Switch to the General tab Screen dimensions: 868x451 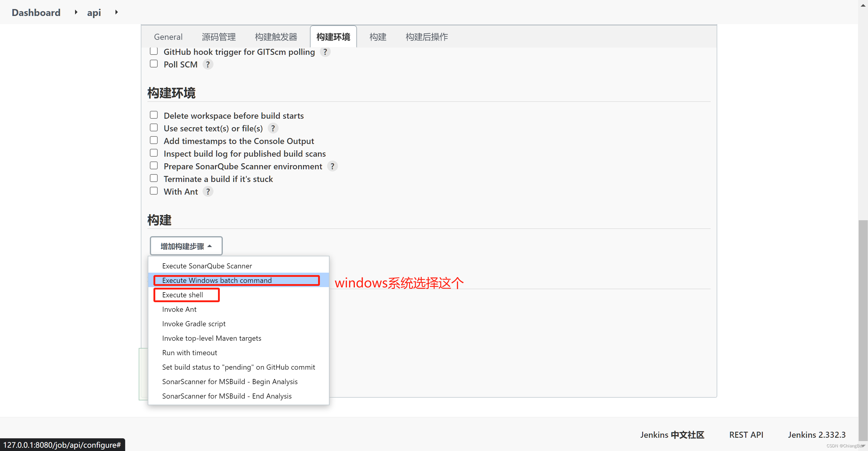168,37
